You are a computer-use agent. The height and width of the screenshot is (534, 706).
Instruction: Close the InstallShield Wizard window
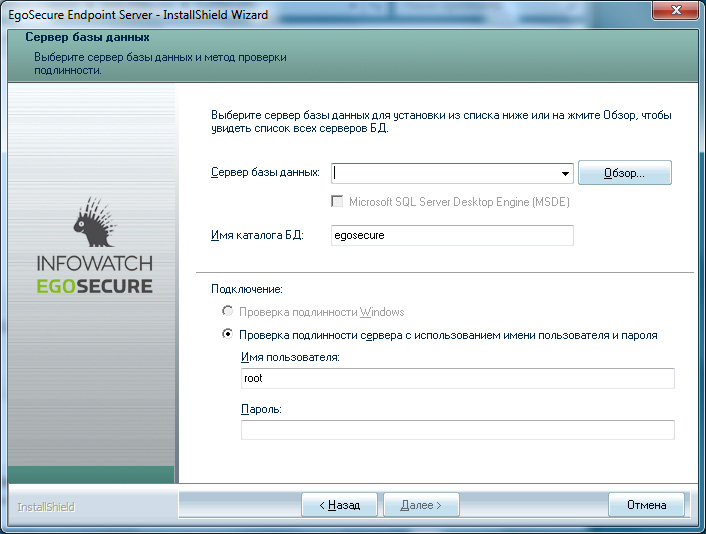(675, 10)
